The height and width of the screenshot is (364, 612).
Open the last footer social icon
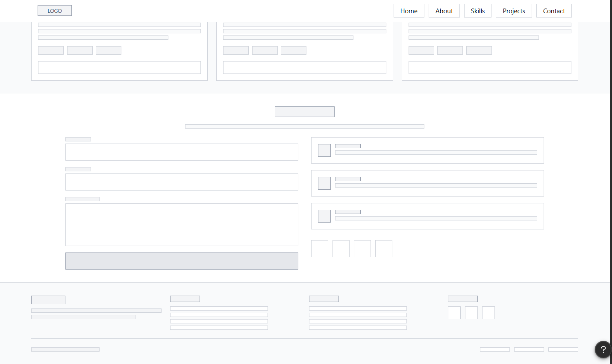488,313
